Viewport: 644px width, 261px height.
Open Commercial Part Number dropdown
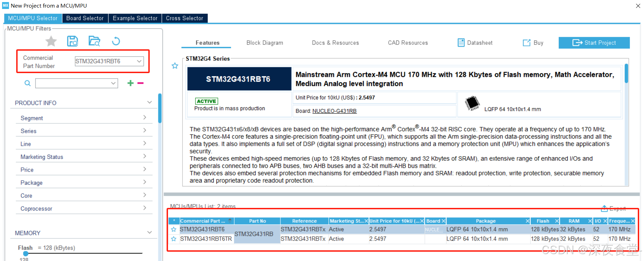[x=139, y=61]
